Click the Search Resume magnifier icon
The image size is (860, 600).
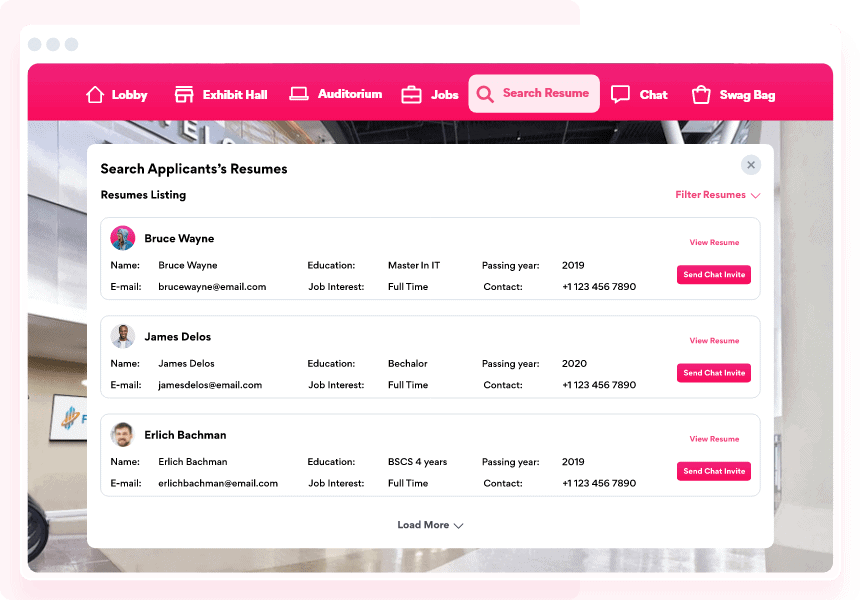(x=485, y=94)
